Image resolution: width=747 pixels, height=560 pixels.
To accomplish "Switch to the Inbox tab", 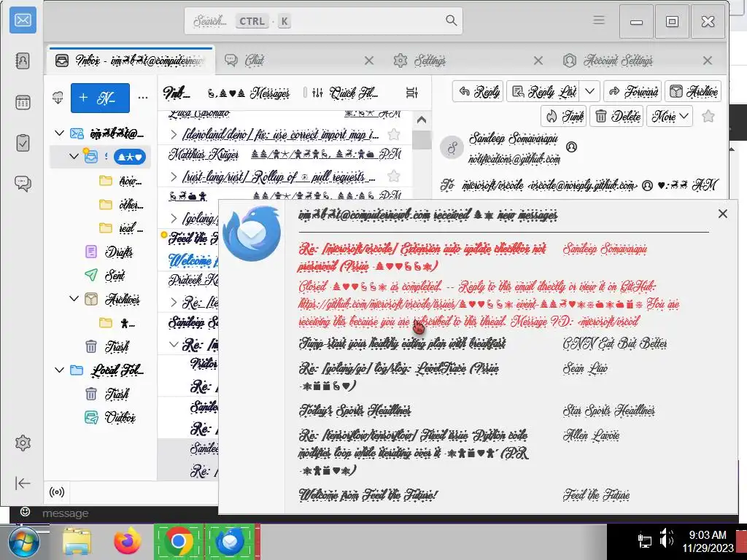I will 131,61.
